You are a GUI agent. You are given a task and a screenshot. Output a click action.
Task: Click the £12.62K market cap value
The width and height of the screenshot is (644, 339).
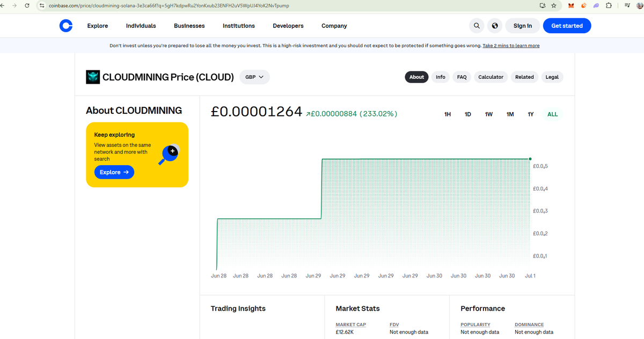345,333
